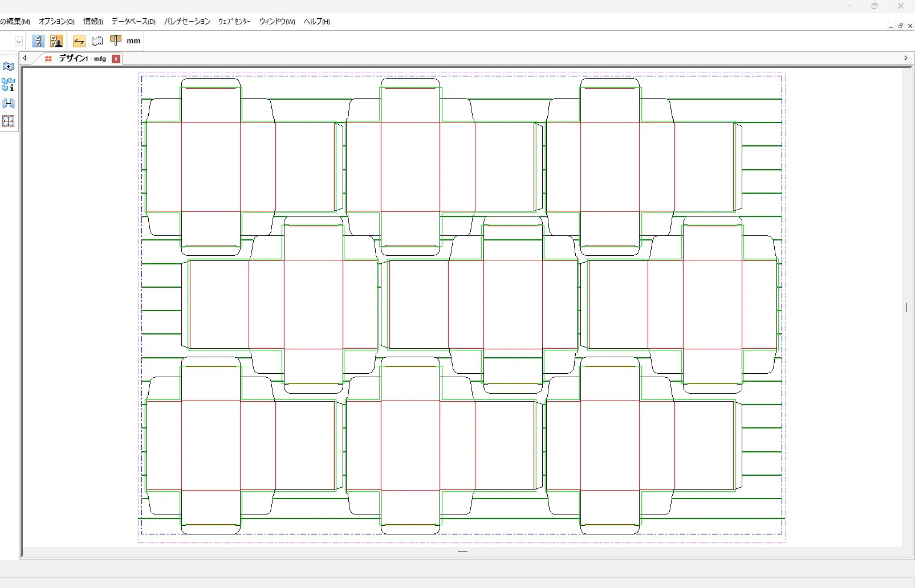The image size is (915, 588).
Task: Open the design information tool
Action: pyautogui.click(x=8, y=85)
